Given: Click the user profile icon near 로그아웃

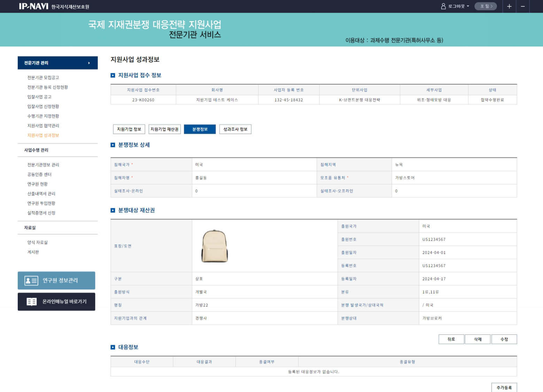Looking at the screenshot, I should 443,6.
